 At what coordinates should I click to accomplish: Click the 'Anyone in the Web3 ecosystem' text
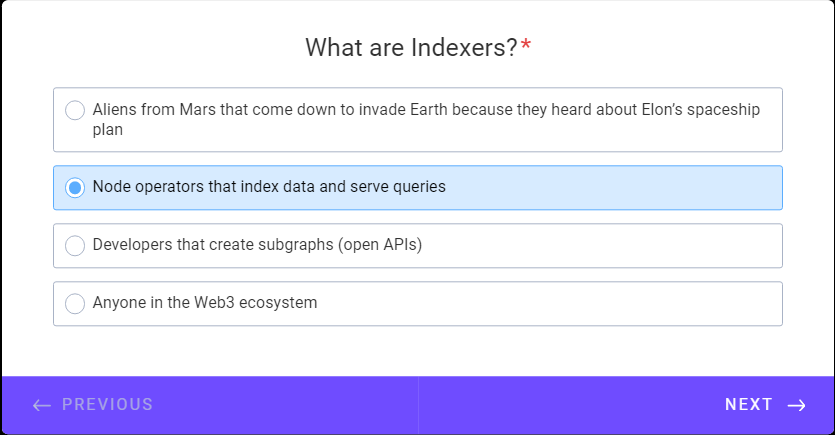point(205,302)
